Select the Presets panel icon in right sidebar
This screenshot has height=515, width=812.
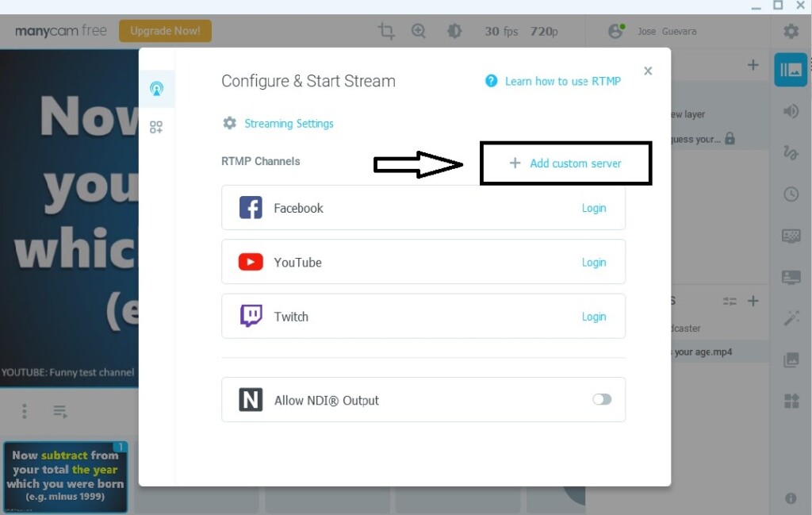click(791, 69)
